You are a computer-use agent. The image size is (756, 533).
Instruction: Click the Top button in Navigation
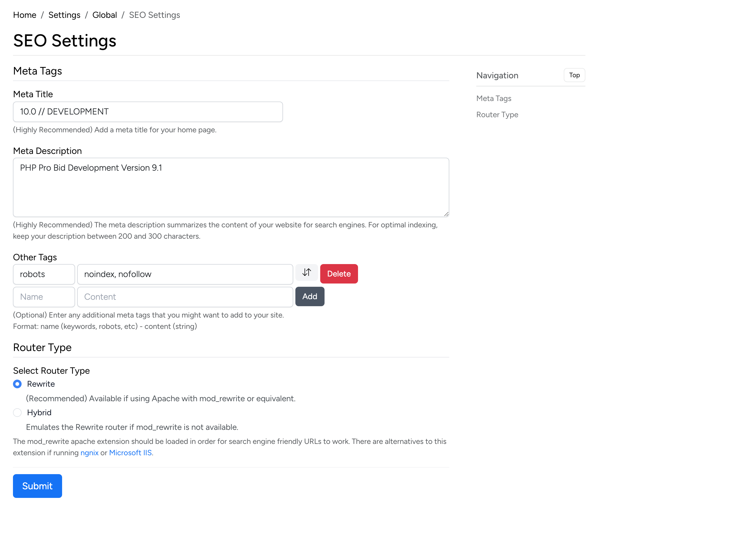(574, 75)
